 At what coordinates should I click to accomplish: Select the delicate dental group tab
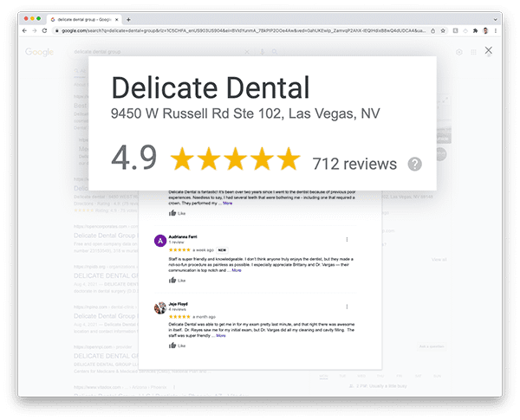coord(85,20)
